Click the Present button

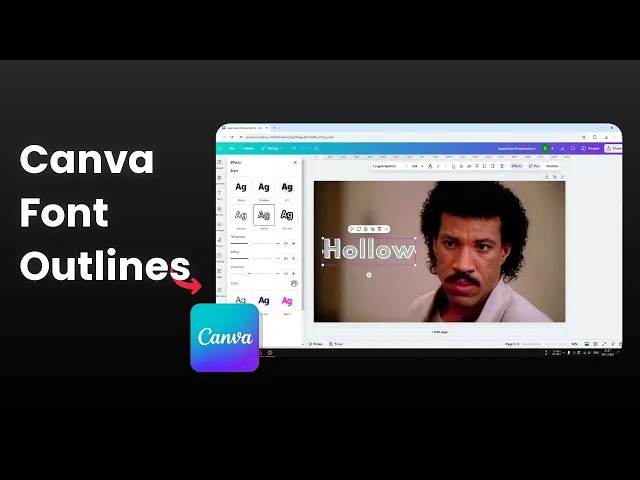coord(590,149)
